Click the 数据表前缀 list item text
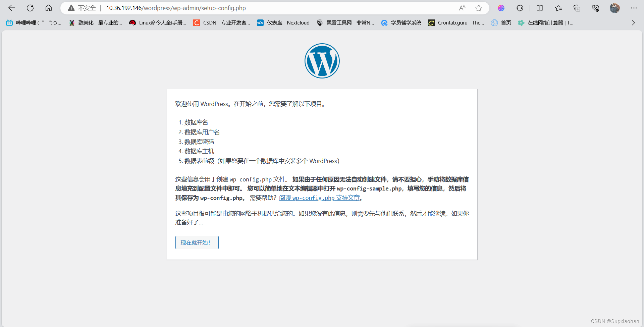644x327 pixels. [x=262, y=161]
